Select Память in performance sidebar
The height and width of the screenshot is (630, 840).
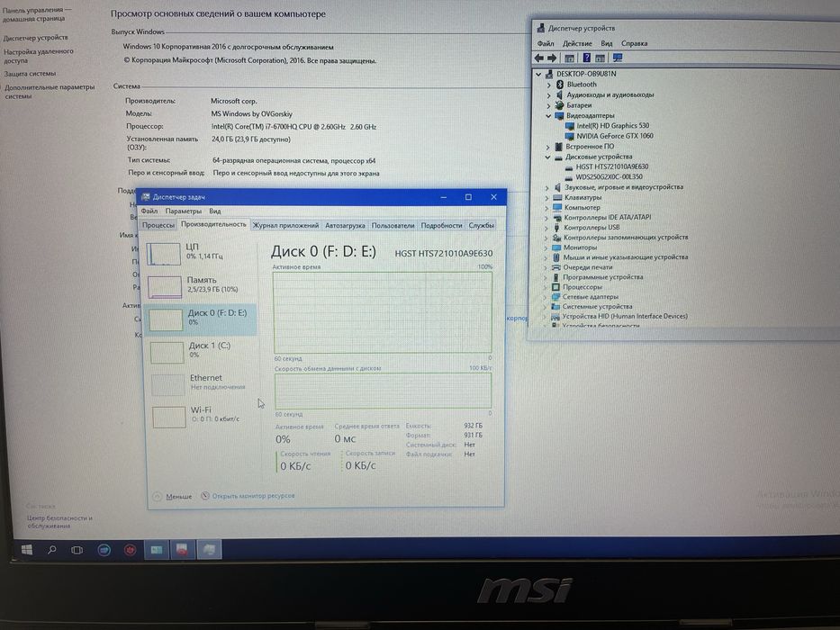(201, 286)
